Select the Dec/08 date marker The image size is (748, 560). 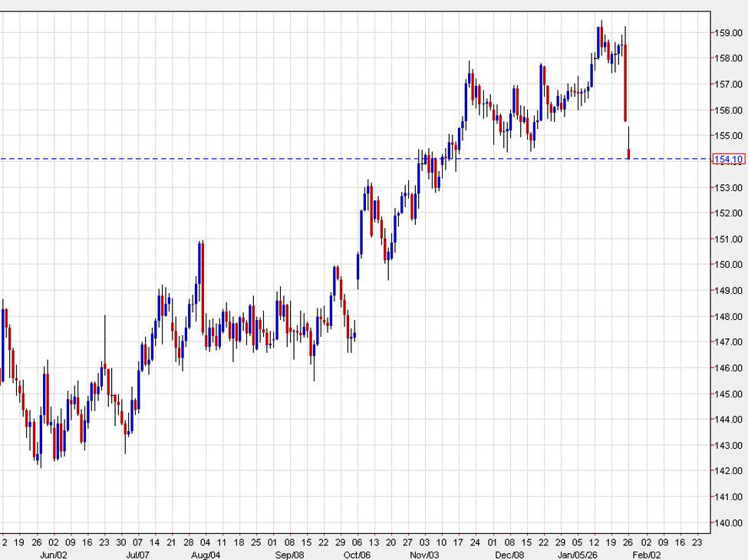[509, 553]
